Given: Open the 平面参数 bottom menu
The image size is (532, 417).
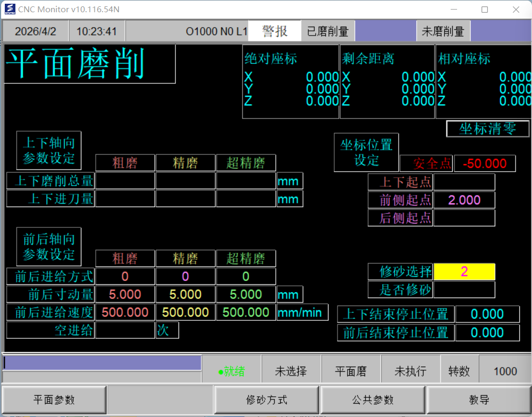Looking at the screenshot, I should (x=54, y=400).
